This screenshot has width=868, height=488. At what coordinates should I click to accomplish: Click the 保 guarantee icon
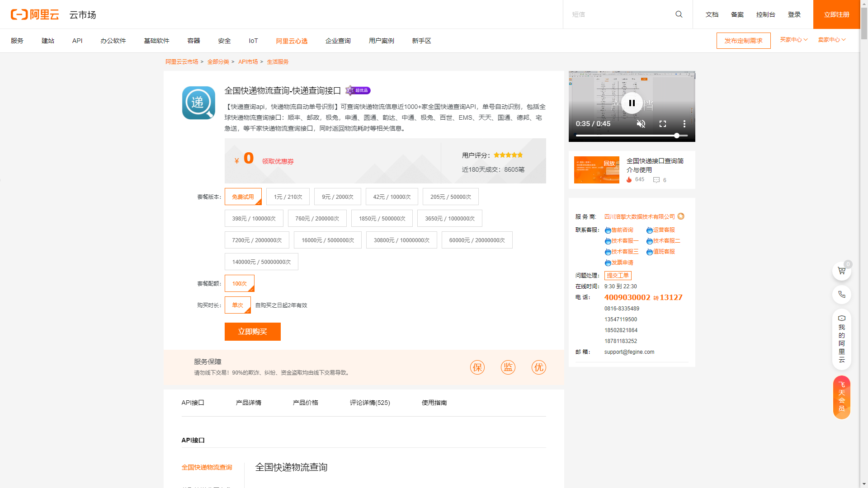[x=477, y=367]
